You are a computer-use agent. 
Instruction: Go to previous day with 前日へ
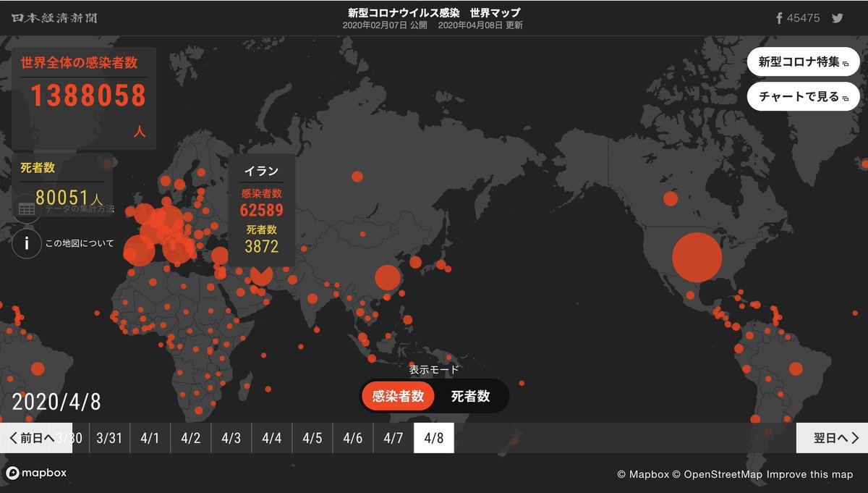click(x=36, y=438)
